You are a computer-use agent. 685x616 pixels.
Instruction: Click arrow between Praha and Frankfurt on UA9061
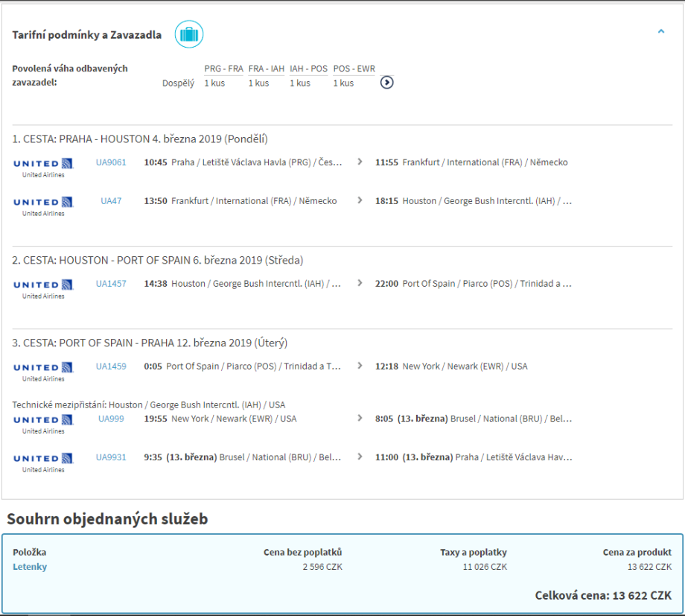pos(360,162)
